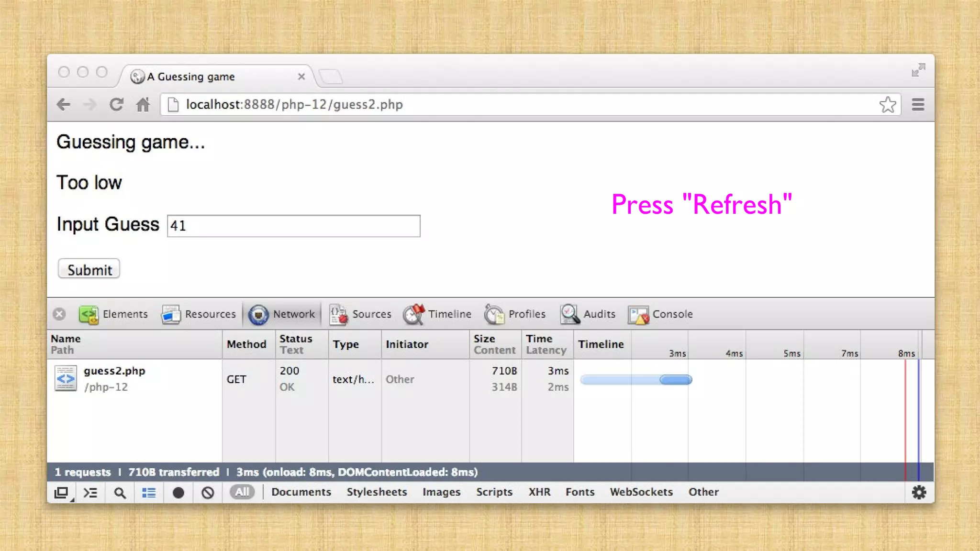
Task: Show the console drawer icon
Action: click(90, 492)
